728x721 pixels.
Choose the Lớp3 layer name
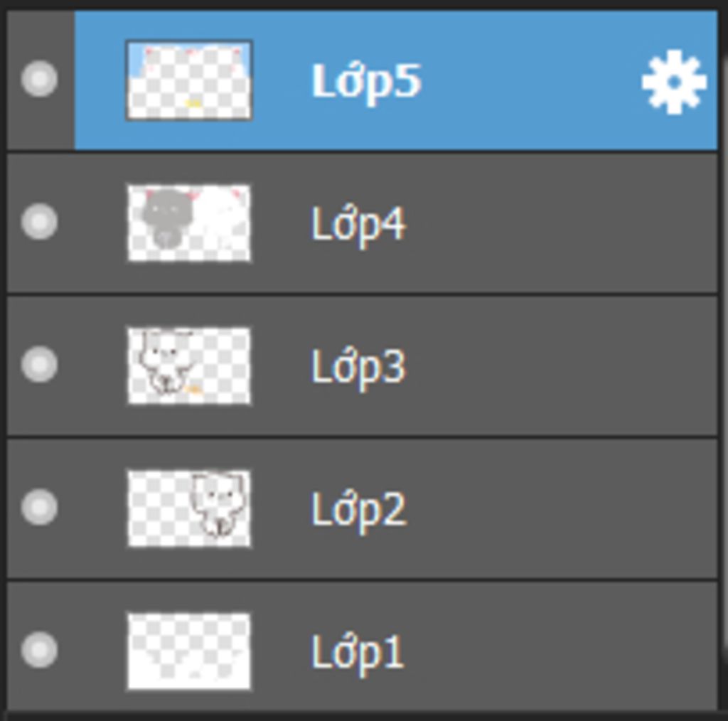358,368
